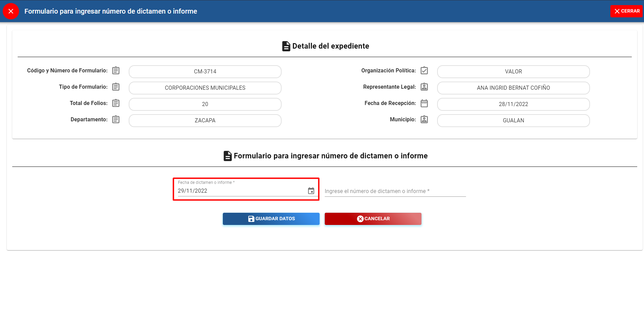Click the CERRAR button

click(x=627, y=11)
